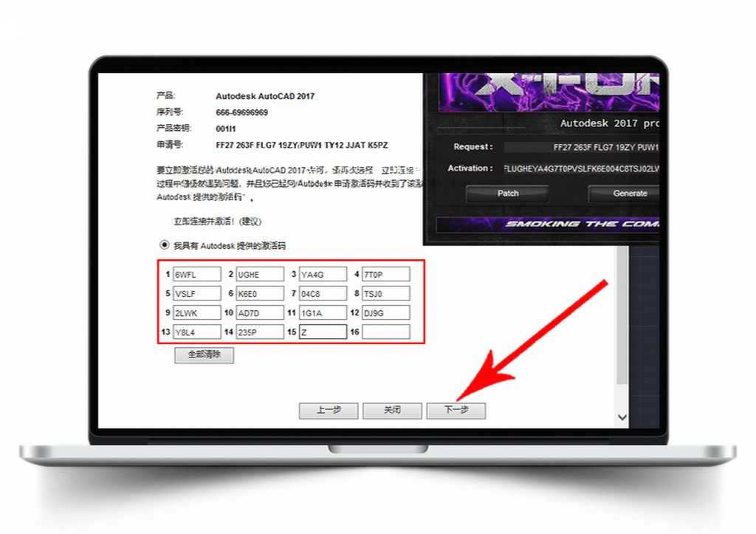756x534 pixels.
Task: Click activation code field 2 containing UGHE
Action: tap(260, 274)
